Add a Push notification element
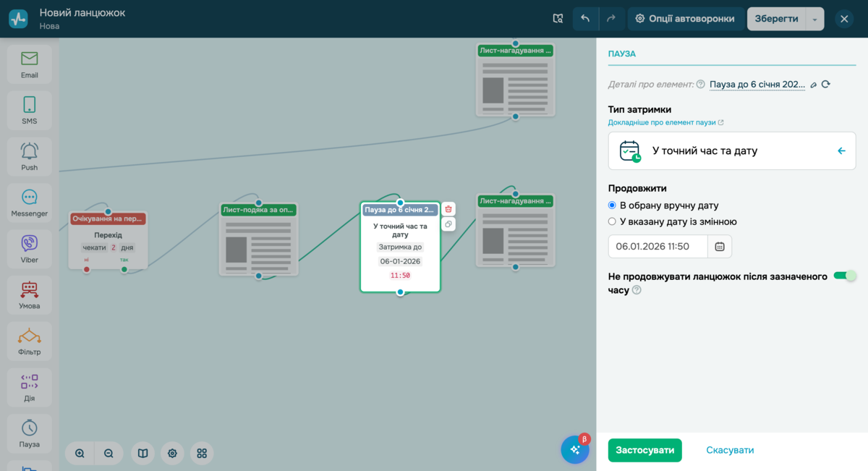 pos(30,157)
